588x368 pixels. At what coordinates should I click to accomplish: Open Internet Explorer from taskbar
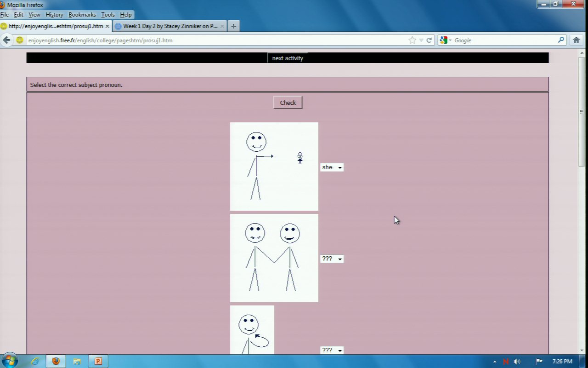pyautogui.click(x=35, y=361)
